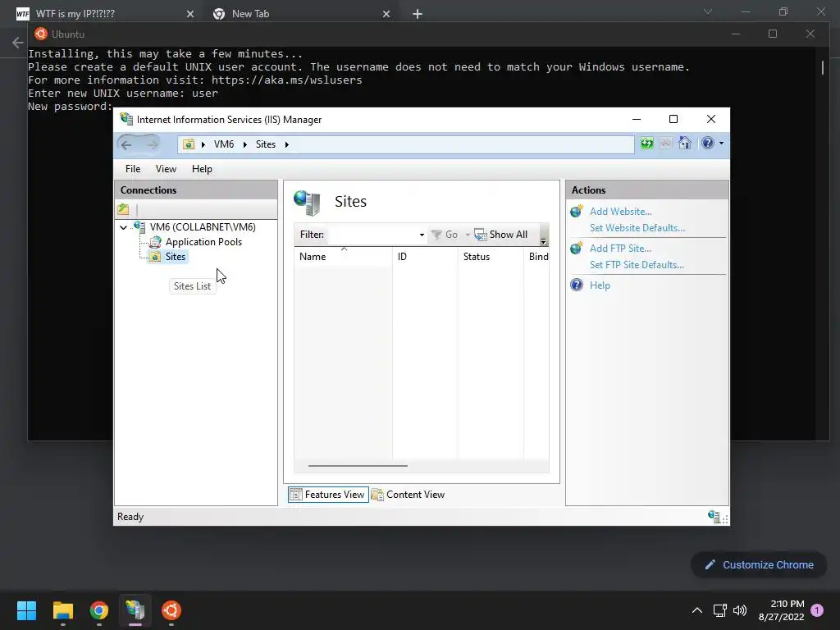Viewport: 840px width, 630px height.
Task: Click the globe icon beside Add FTP Site
Action: point(577,248)
